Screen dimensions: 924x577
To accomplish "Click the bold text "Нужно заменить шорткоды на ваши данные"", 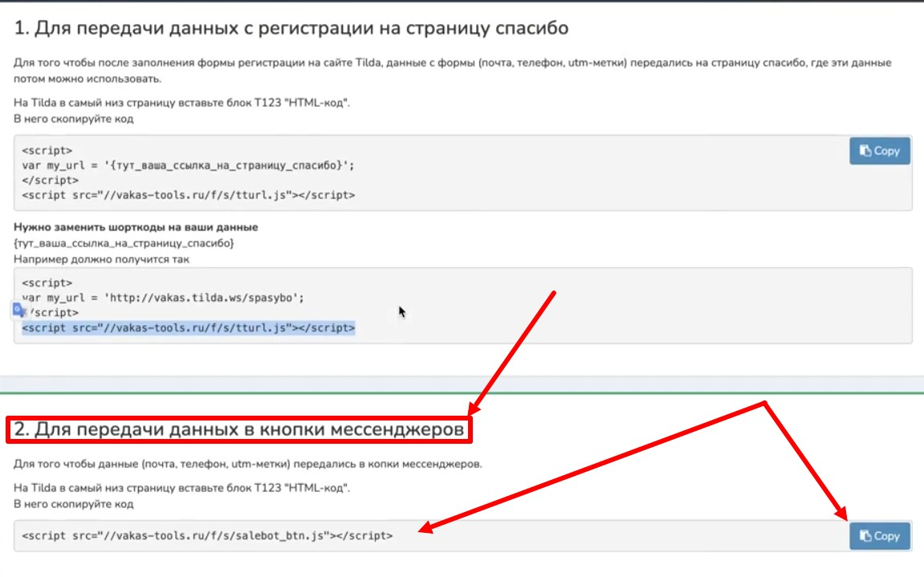I will point(136,227).
